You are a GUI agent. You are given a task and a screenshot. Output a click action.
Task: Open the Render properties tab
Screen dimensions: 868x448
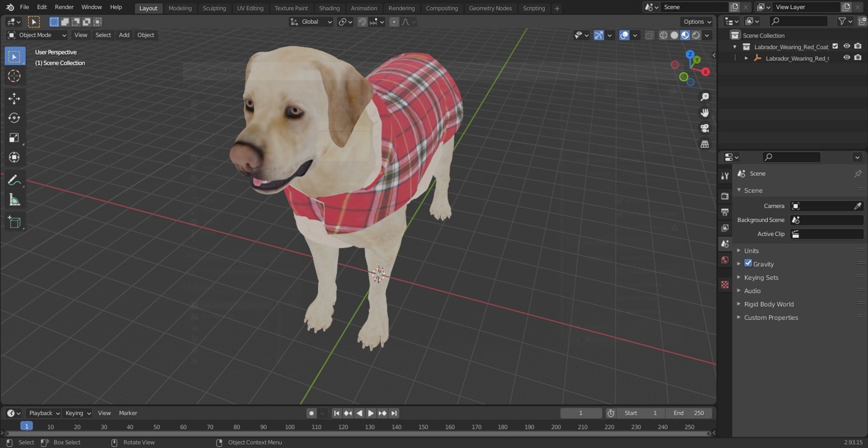pos(725,196)
